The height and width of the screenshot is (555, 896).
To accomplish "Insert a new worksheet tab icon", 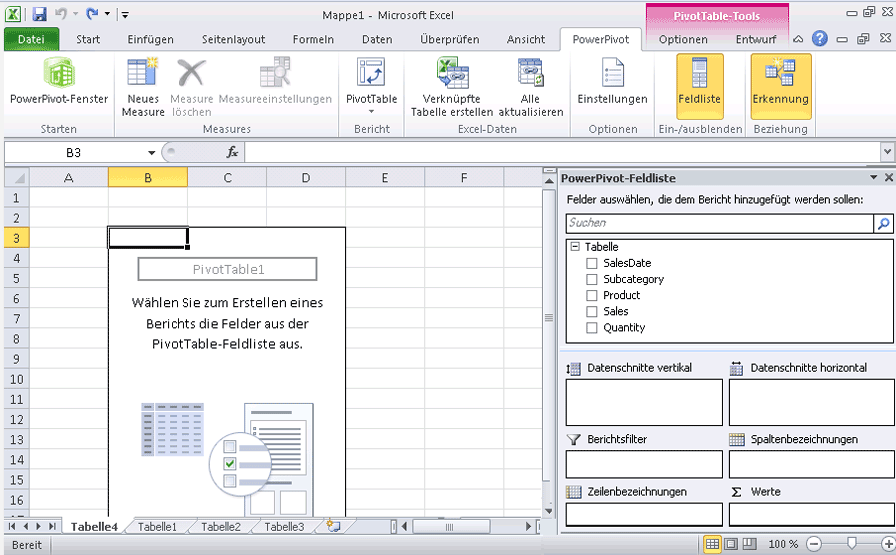I will pyautogui.click(x=334, y=525).
